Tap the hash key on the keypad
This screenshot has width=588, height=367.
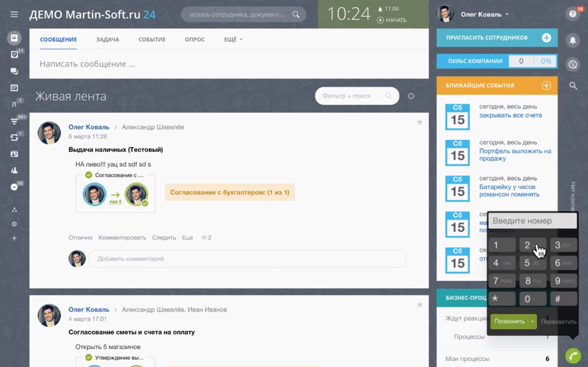(x=564, y=299)
